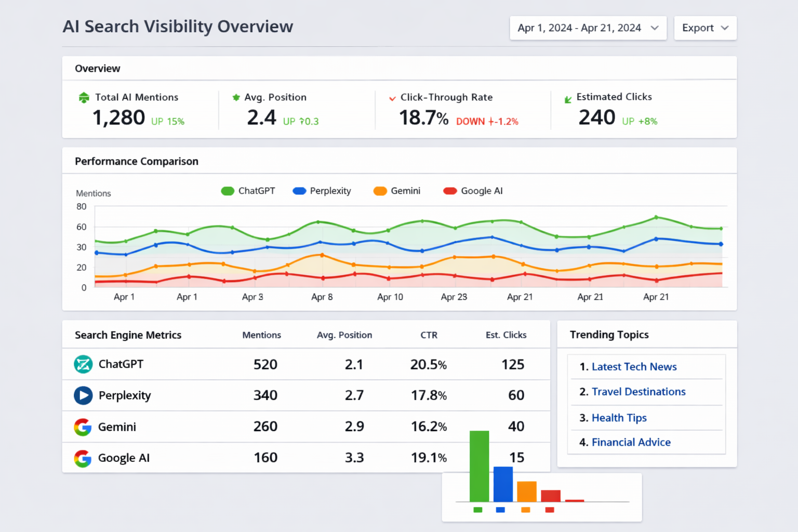This screenshot has height=532, width=798.
Task: Click the Apr 8 axis label
Action: (322, 297)
